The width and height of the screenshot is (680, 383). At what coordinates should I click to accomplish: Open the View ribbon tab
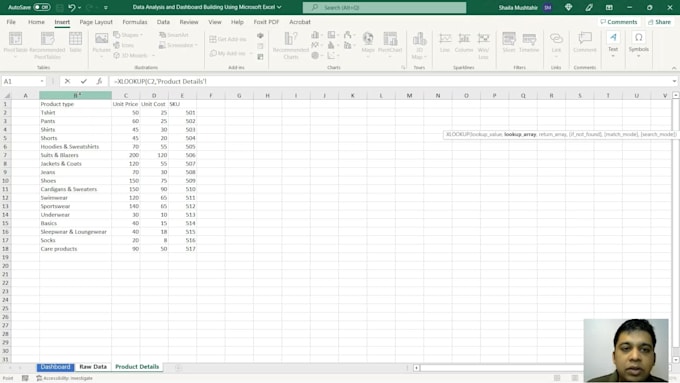215,22
